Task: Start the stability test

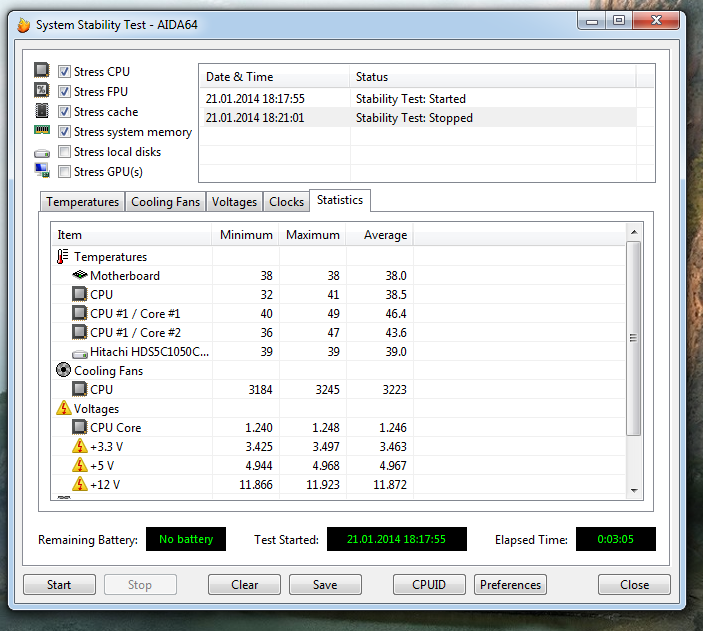Action: tap(59, 585)
